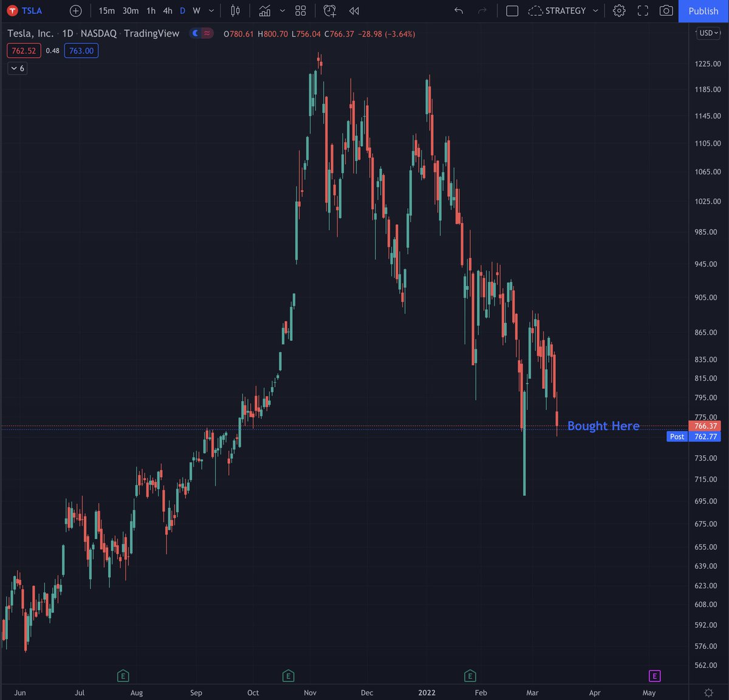The height and width of the screenshot is (700, 729).
Task: Click the 1225.00 price scale label
Action: click(x=708, y=64)
